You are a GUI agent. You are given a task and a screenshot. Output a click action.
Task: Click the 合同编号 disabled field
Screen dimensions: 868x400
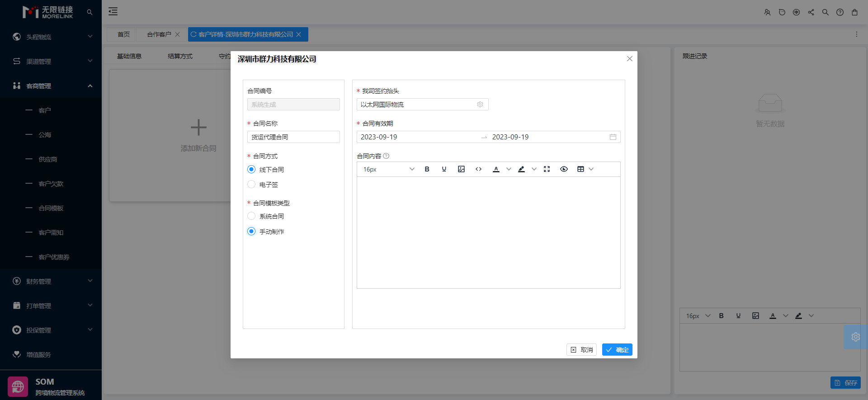coord(293,105)
